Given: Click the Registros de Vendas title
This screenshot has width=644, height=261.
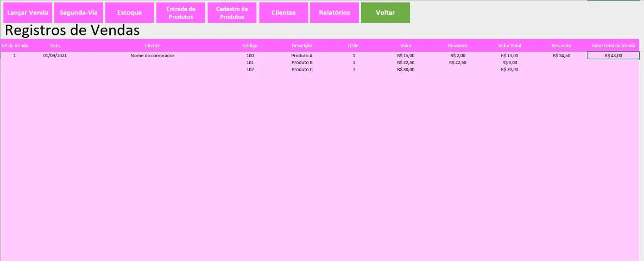Looking at the screenshot, I should 72,30.
